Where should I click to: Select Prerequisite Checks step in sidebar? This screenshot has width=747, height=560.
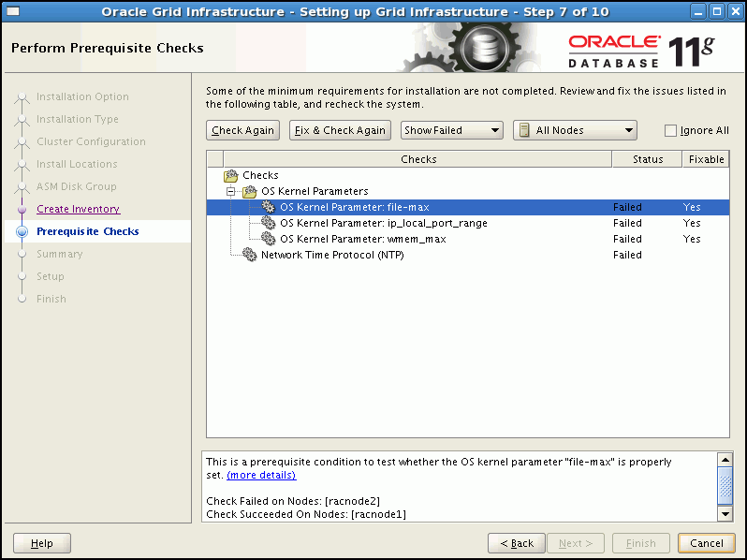click(87, 231)
